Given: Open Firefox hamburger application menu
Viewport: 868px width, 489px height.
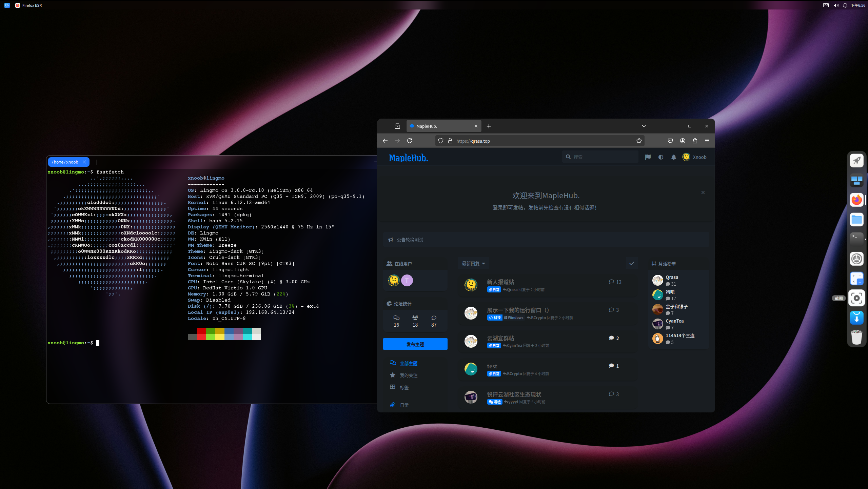Looking at the screenshot, I should [x=707, y=141].
